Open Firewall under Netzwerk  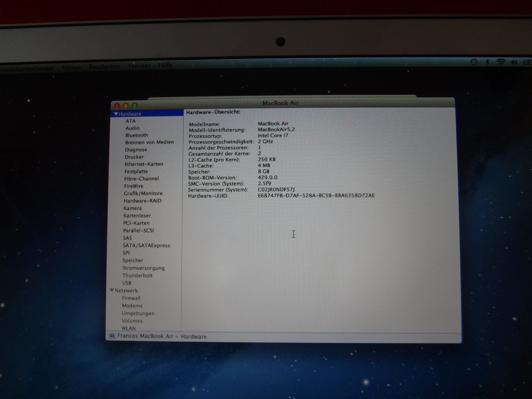tap(131, 298)
